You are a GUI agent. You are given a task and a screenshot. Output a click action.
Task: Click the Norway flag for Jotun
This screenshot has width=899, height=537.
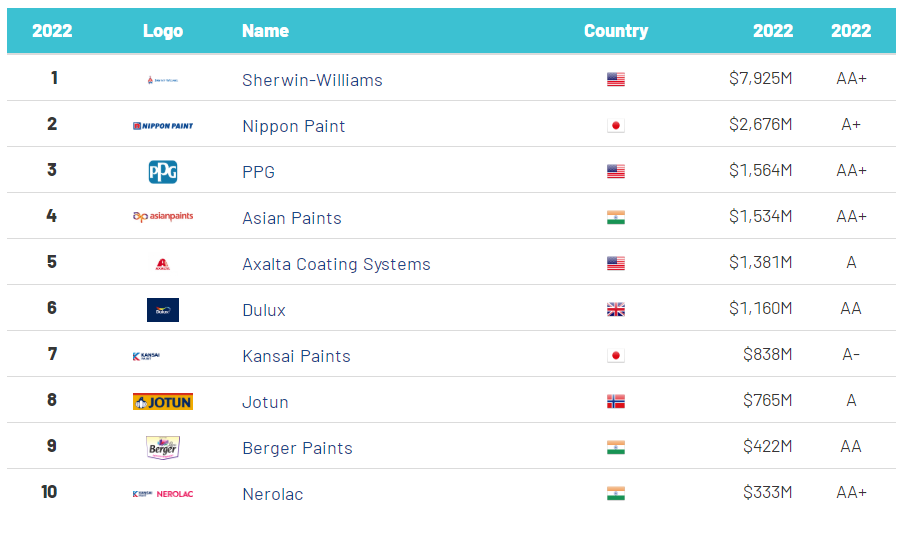point(616,402)
